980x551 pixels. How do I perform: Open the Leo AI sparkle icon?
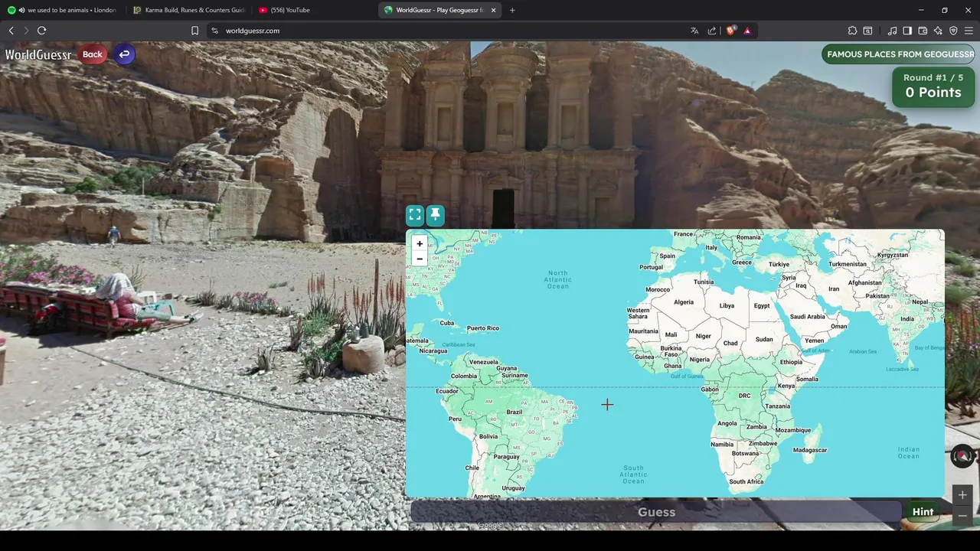coord(938,31)
